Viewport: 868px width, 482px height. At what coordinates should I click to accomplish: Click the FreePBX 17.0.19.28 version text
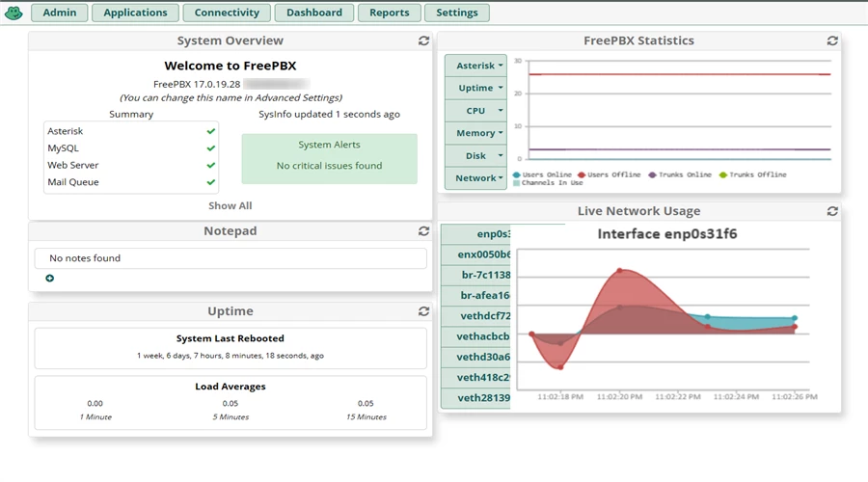[x=197, y=84]
